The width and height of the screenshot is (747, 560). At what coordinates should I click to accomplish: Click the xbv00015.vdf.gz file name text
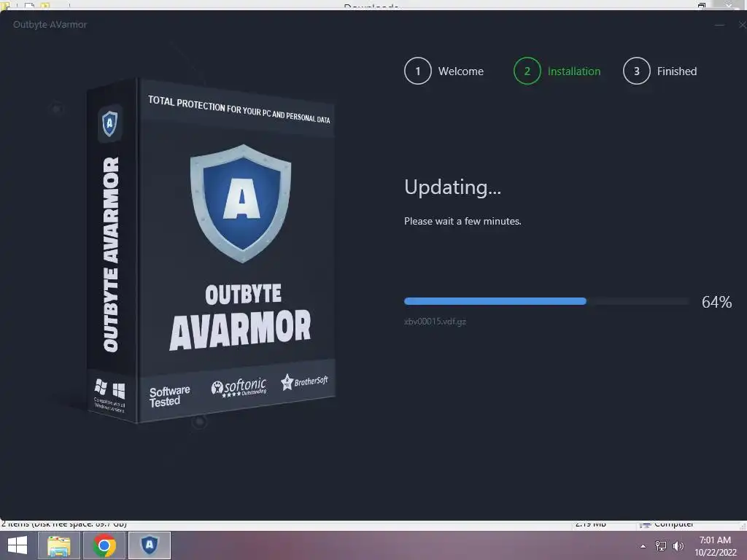435,322
